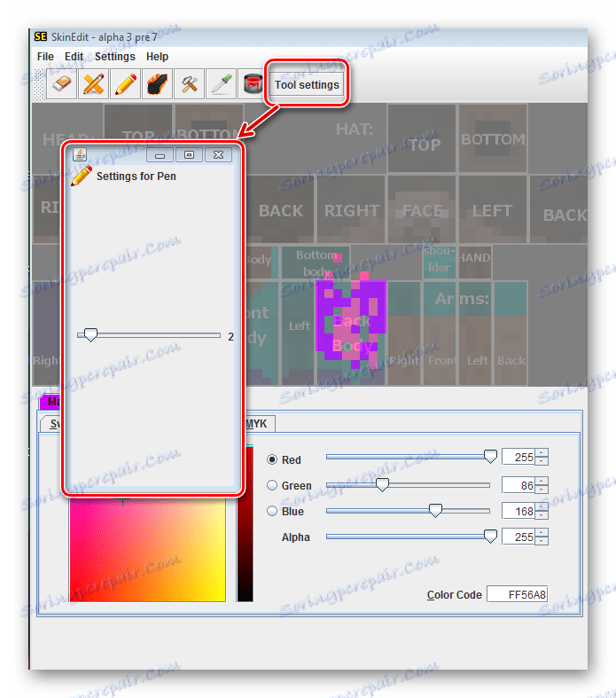
Task: Click the Tool settings button
Action: click(x=307, y=84)
